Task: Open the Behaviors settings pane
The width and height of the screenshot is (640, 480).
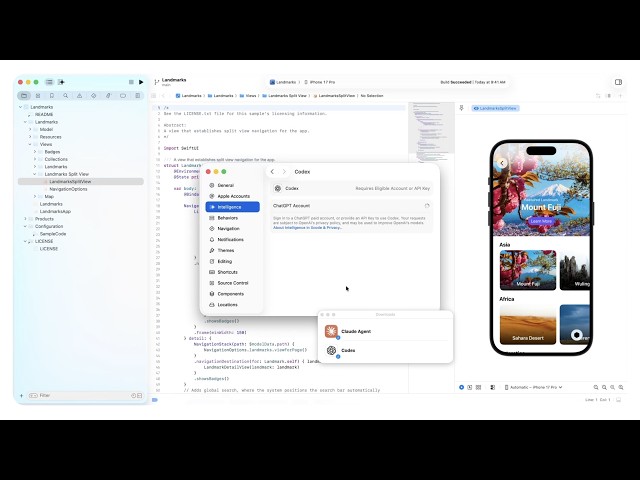Action: tap(232, 218)
